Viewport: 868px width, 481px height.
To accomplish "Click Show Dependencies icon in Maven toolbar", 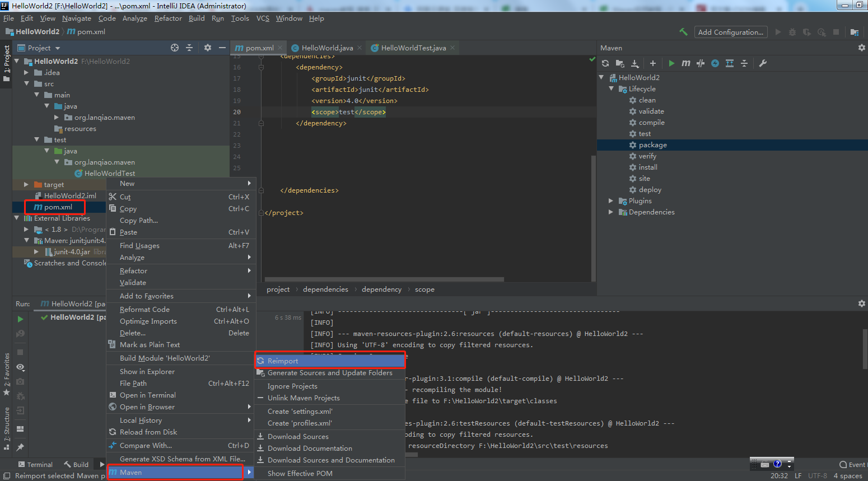I will pos(730,63).
